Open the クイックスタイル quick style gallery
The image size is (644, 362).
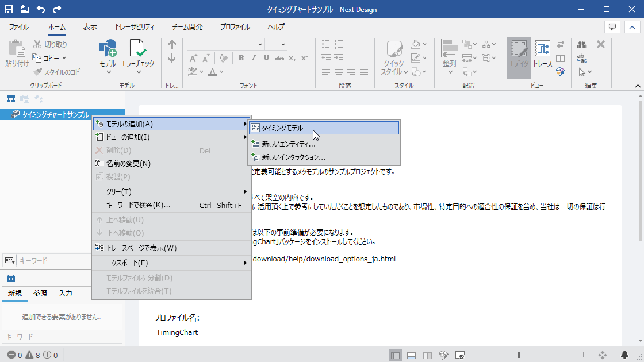[x=394, y=58]
